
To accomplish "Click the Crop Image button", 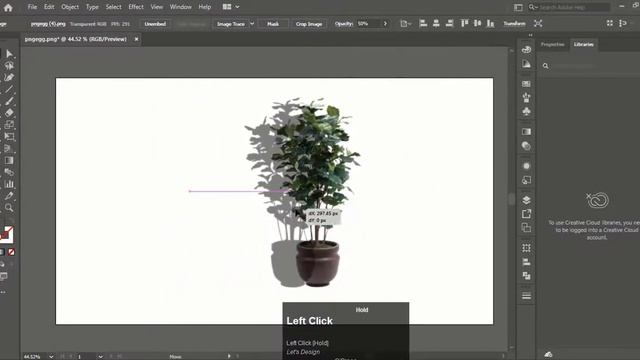I will tap(309, 24).
